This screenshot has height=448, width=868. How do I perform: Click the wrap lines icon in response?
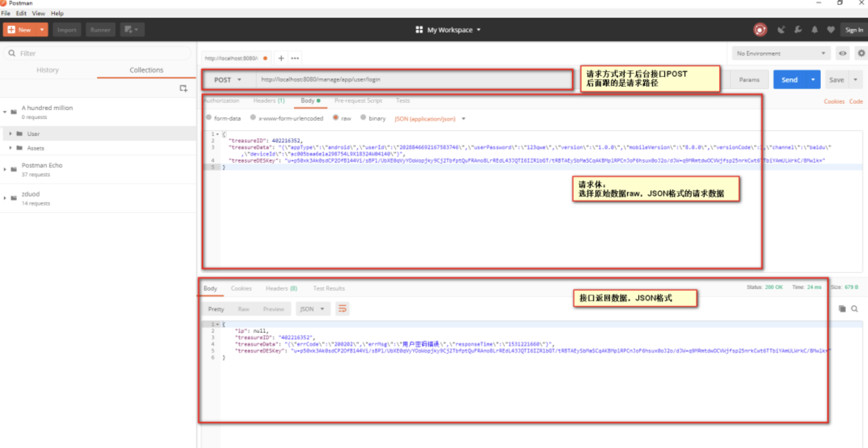[342, 309]
